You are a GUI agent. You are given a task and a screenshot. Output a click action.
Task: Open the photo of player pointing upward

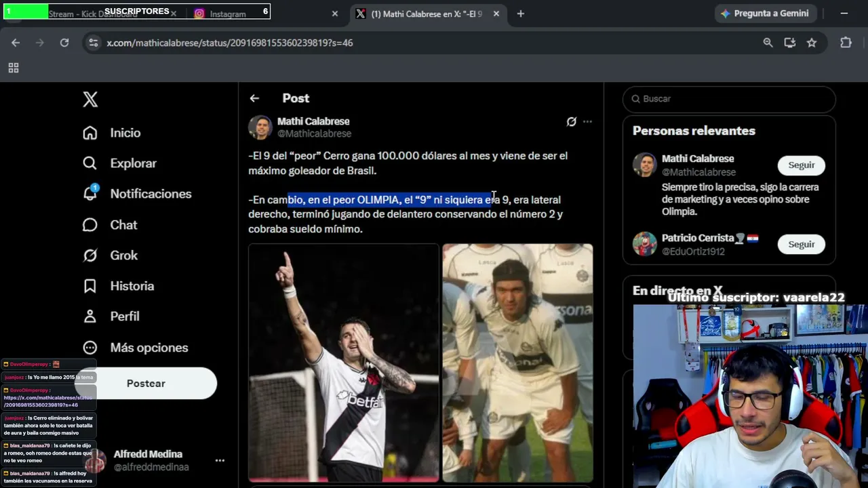click(344, 363)
